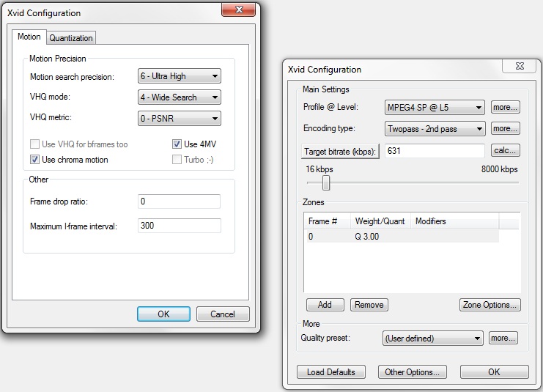
Task: Click the Remove zone button
Action: [369, 305]
